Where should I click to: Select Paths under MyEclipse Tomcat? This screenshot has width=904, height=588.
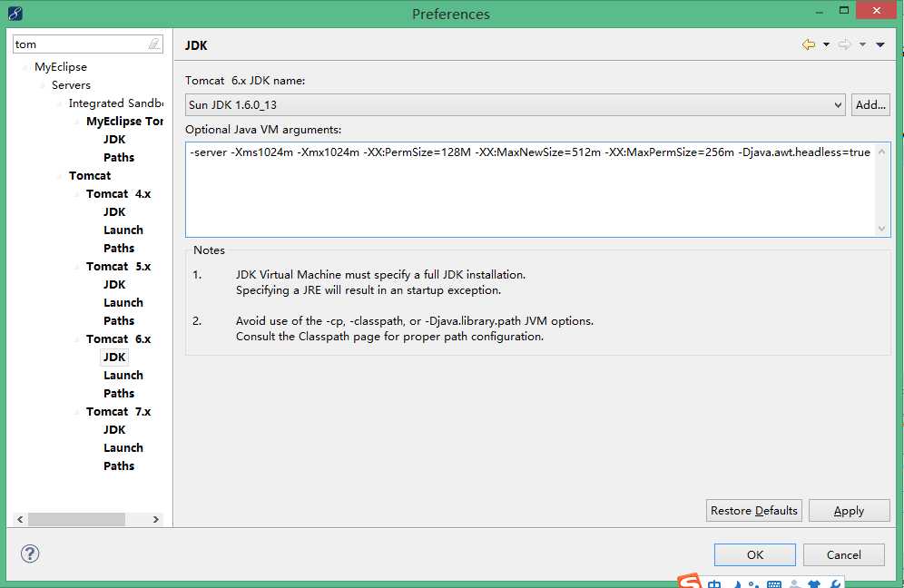tap(119, 157)
